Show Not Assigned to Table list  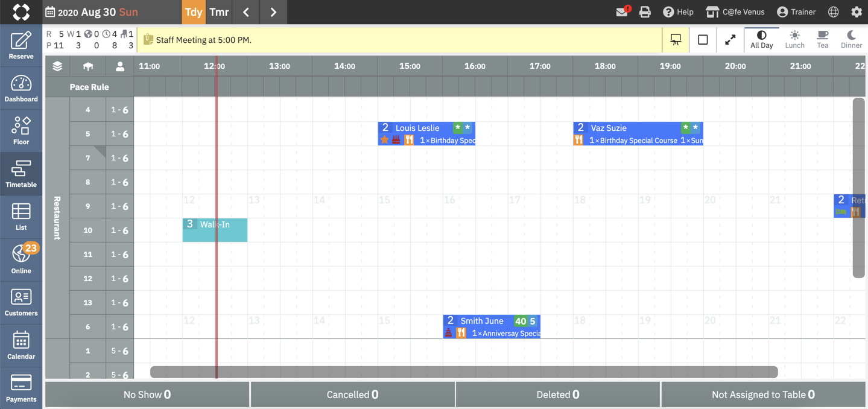763,395
